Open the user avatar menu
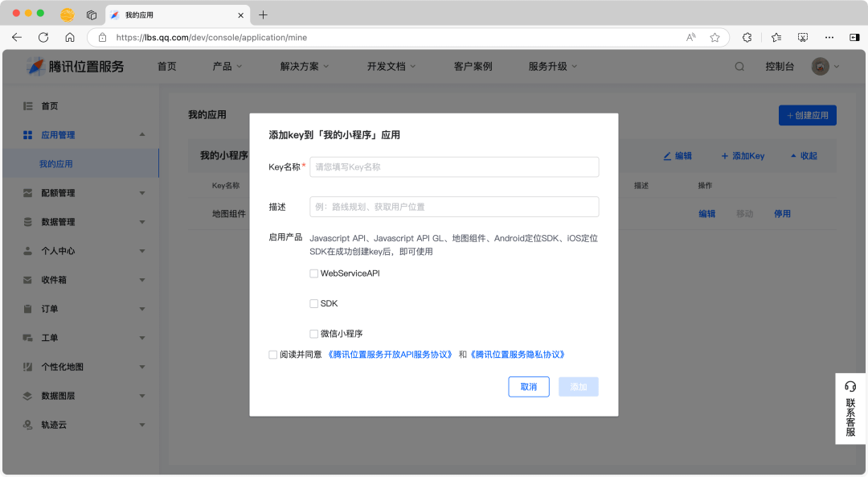Image resolution: width=868 pixels, height=477 pixels. (825, 67)
